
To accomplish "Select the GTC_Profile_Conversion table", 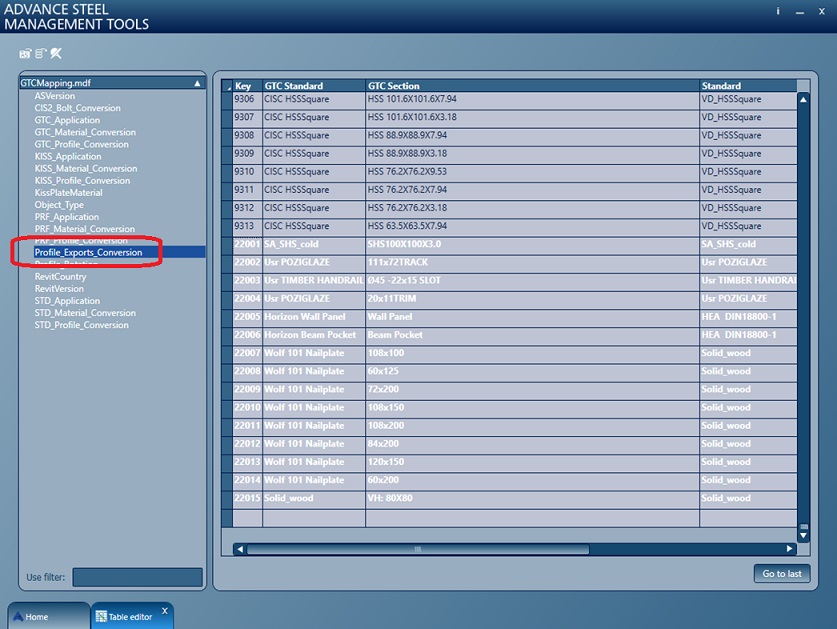I will 81,144.
